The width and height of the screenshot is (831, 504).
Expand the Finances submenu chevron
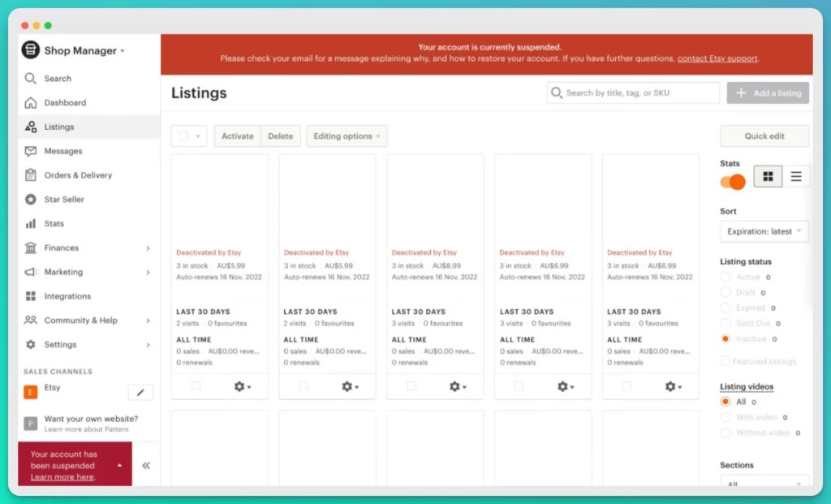(148, 248)
